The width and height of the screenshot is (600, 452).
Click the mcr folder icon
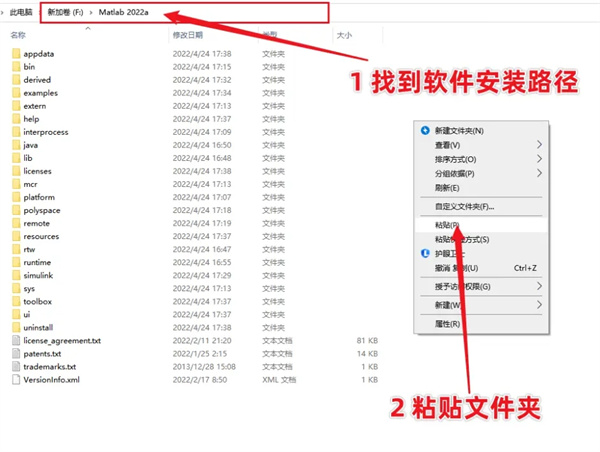pyautogui.click(x=16, y=184)
